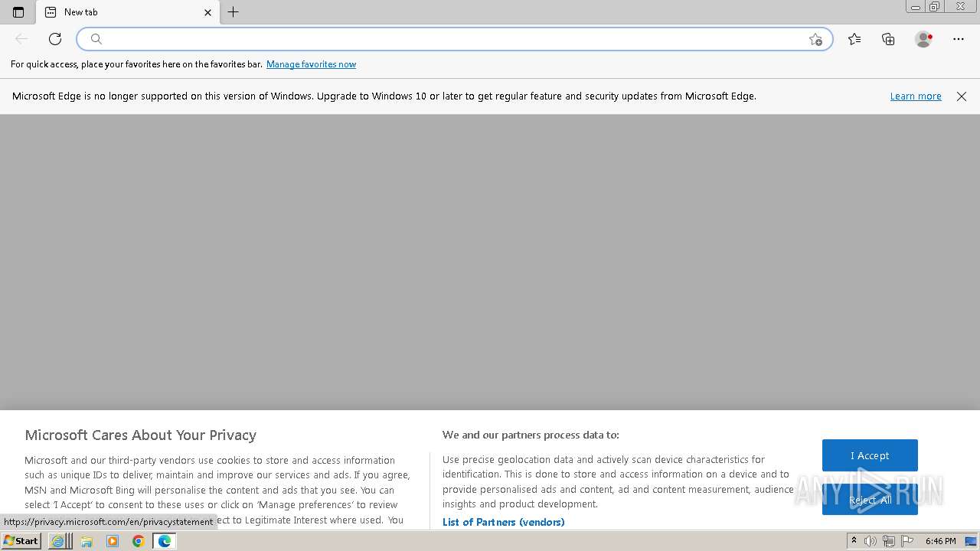This screenshot has width=980, height=551.
Task: Click the taskbar clock 6:46 PM
Action: tap(940, 541)
